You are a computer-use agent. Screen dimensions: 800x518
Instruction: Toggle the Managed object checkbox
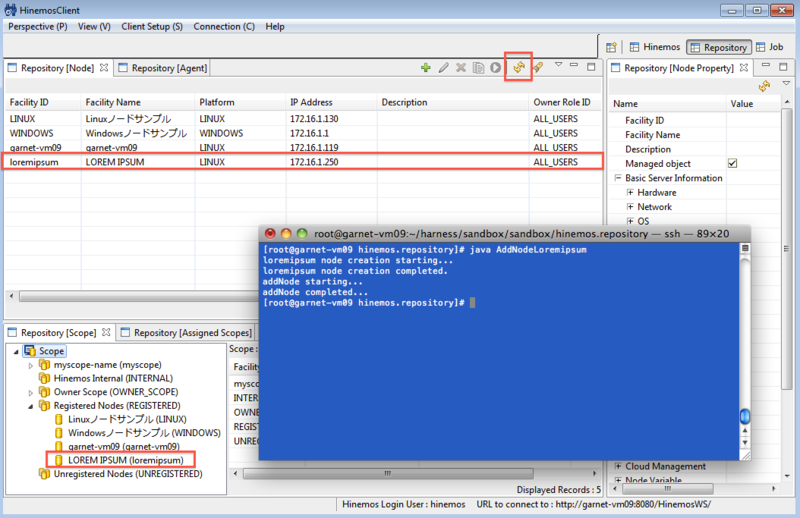click(x=733, y=163)
